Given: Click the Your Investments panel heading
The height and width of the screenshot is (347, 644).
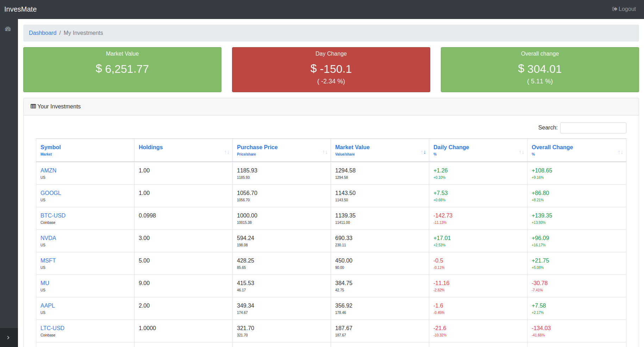Looking at the screenshot, I should (59, 106).
